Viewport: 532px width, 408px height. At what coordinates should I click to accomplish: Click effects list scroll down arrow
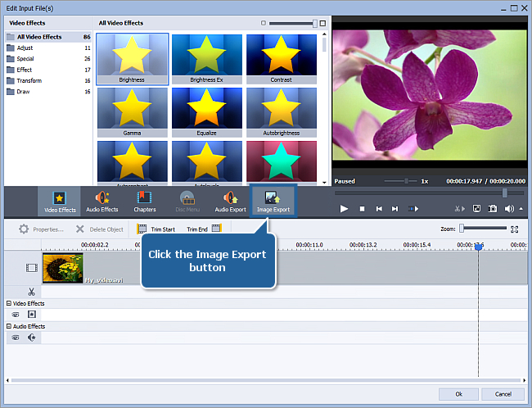tap(324, 183)
